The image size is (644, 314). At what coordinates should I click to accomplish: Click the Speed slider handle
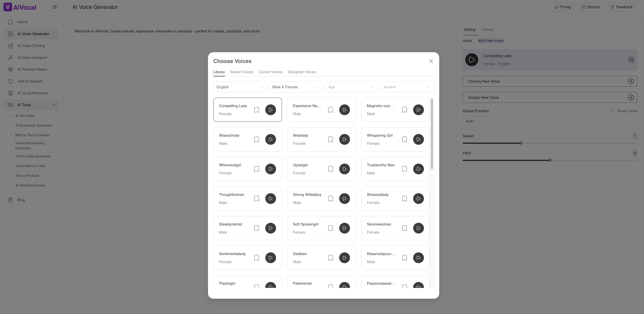click(521, 143)
